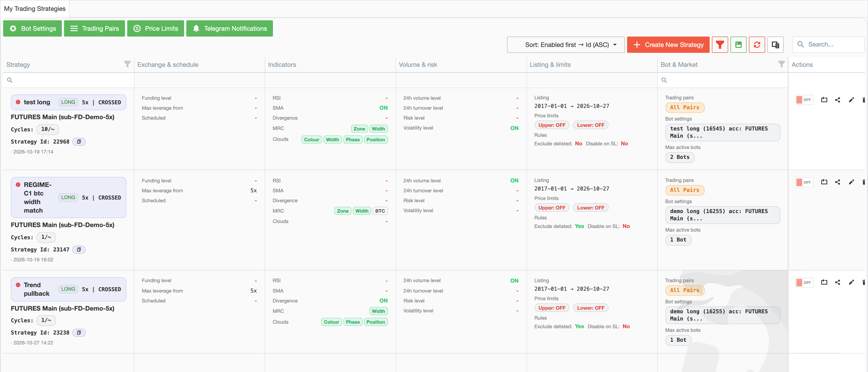Open Bot Settings tab
868x372 pixels.
click(x=32, y=28)
